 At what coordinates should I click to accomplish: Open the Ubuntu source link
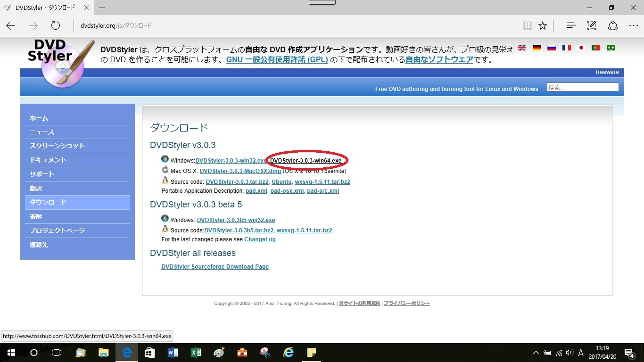pyautogui.click(x=281, y=182)
